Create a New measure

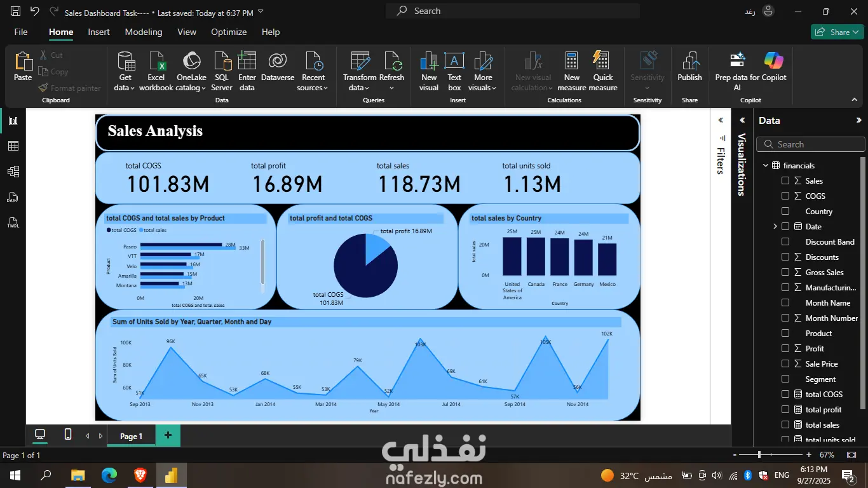click(572, 61)
